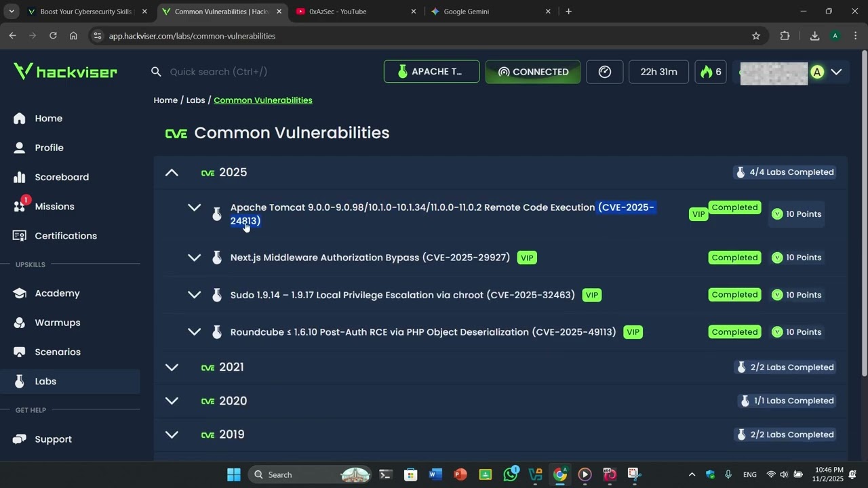Click the flame streak counter
Image resolution: width=868 pixels, height=488 pixels.
[x=711, y=71]
